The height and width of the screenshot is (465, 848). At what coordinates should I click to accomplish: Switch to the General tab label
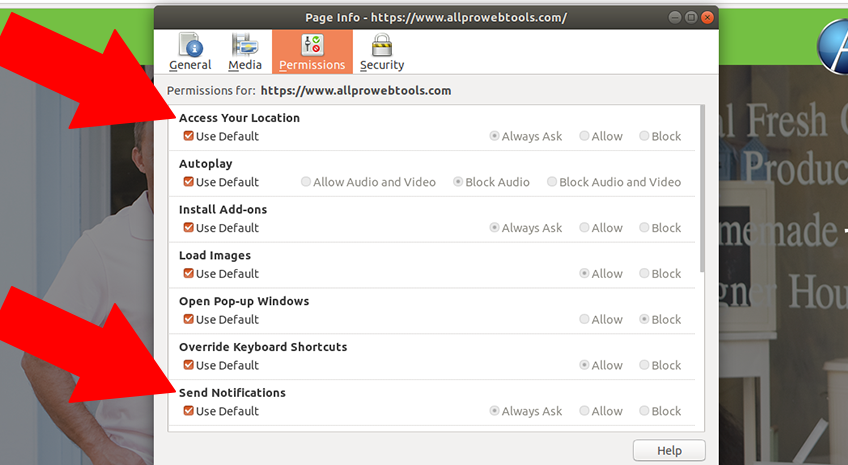click(190, 65)
